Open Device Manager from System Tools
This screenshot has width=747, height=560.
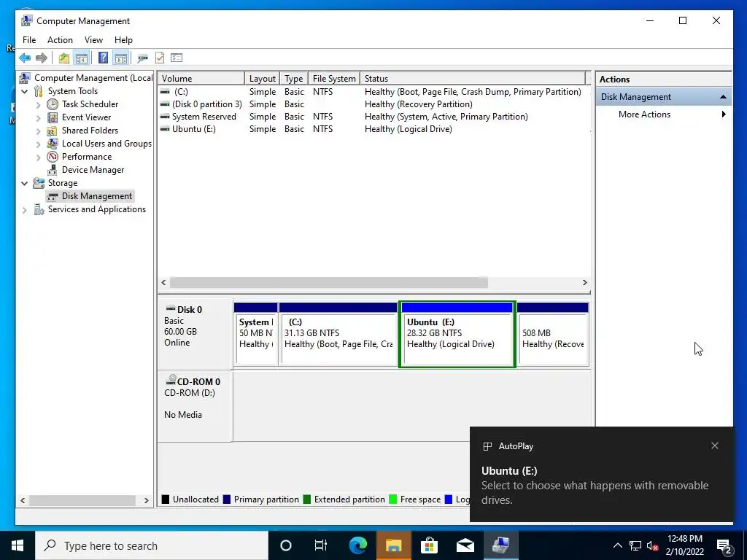pos(93,170)
